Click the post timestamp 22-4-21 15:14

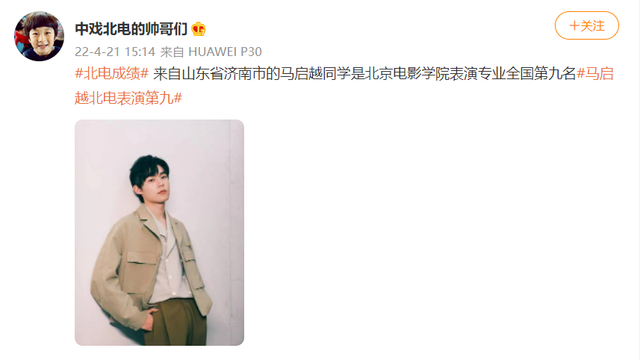(115, 52)
